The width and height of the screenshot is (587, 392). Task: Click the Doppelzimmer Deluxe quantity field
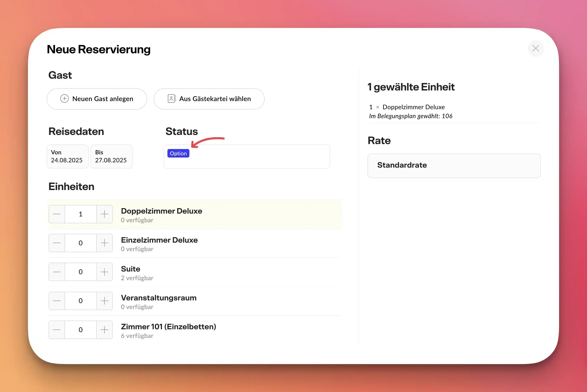coord(81,214)
